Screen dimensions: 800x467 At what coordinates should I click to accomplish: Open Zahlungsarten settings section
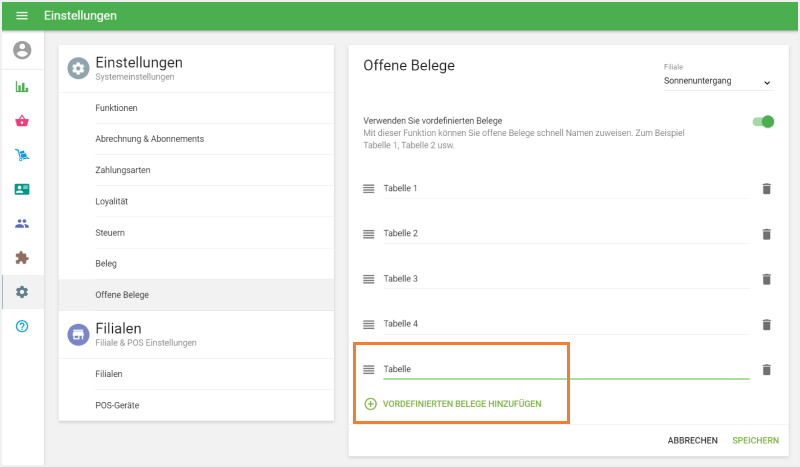(123, 170)
